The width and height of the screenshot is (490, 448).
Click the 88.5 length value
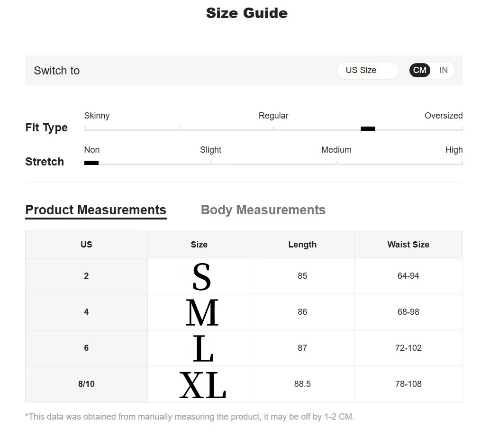point(302,384)
